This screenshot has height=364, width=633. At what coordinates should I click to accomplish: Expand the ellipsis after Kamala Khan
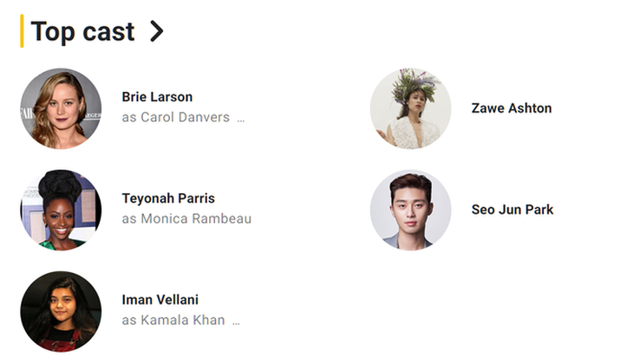coord(236,322)
